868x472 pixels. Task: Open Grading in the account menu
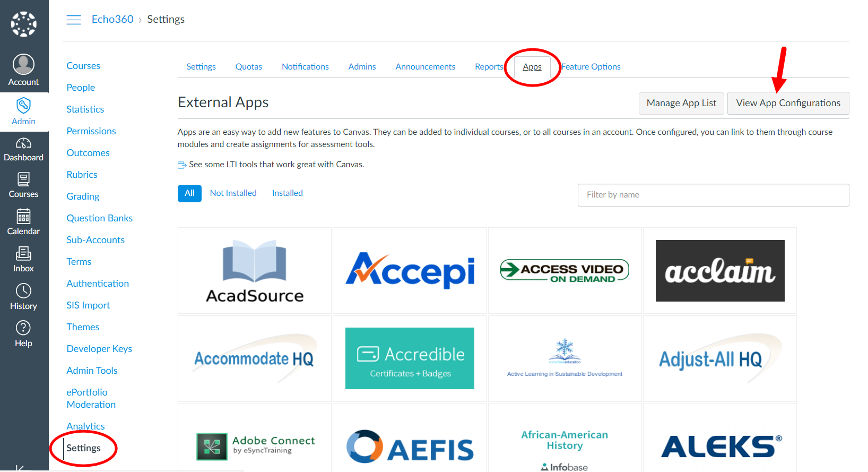[83, 196]
